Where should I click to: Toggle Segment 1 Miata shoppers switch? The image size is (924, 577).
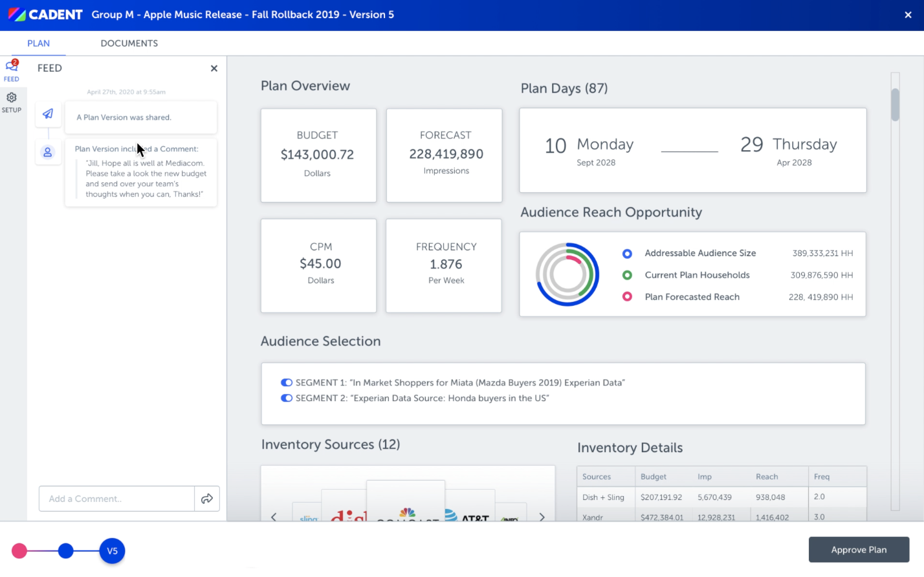coord(287,383)
